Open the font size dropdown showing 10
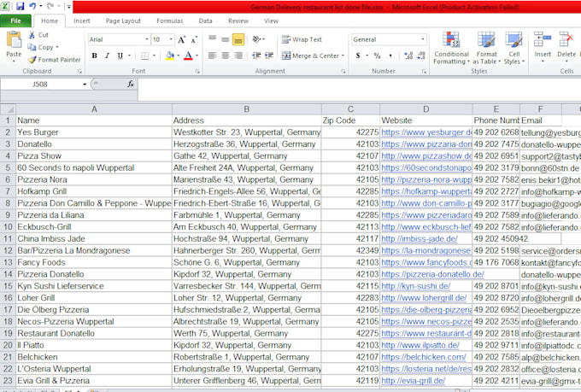This screenshot has height=392, width=581. (171, 39)
